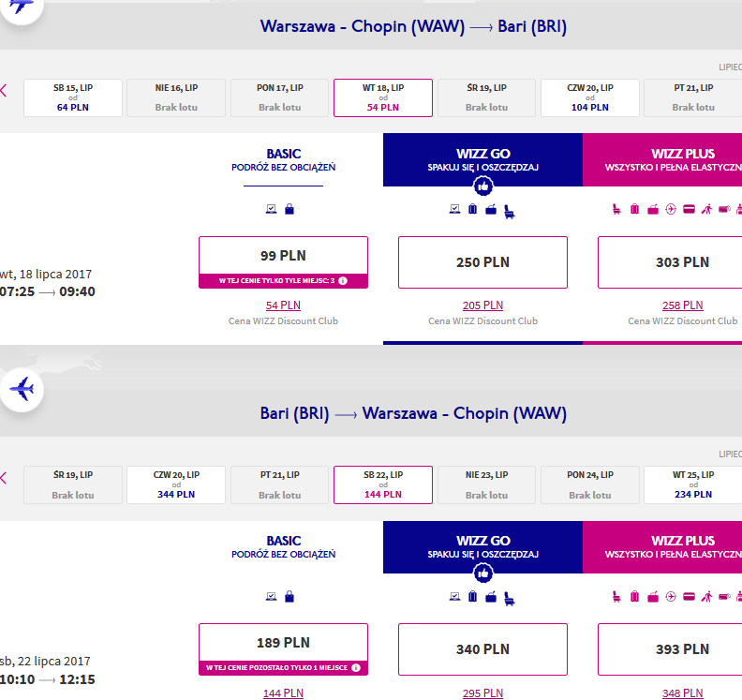Click suitcase icon under return WIZZ PLUS

coord(634,596)
